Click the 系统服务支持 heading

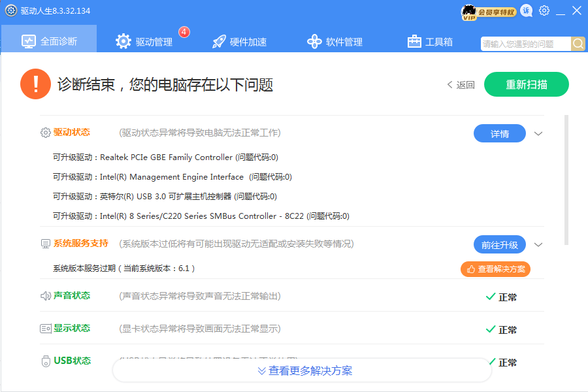click(80, 244)
